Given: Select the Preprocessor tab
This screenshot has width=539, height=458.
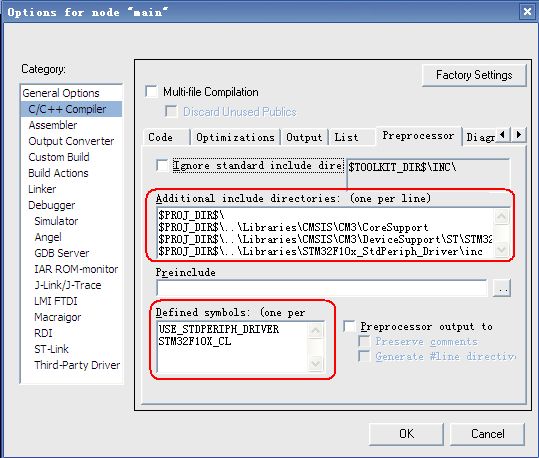Looking at the screenshot, I should (418, 135).
